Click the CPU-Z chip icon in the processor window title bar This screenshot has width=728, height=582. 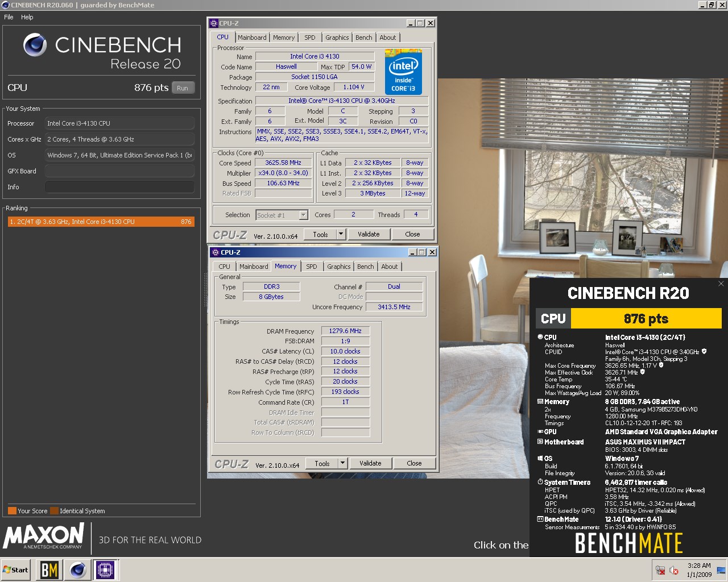point(214,23)
